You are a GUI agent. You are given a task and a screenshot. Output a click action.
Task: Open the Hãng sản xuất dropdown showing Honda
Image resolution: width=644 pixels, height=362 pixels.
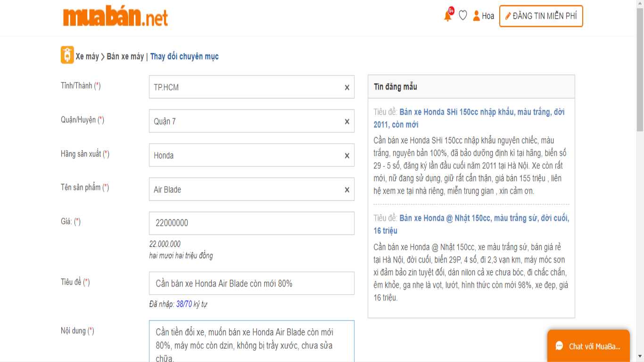coord(251,155)
